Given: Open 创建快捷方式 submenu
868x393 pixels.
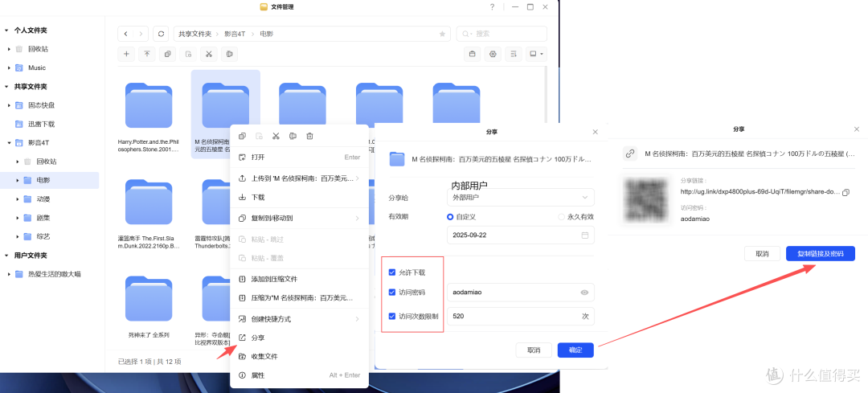Looking at the screenshot, I should click(299, 319).
